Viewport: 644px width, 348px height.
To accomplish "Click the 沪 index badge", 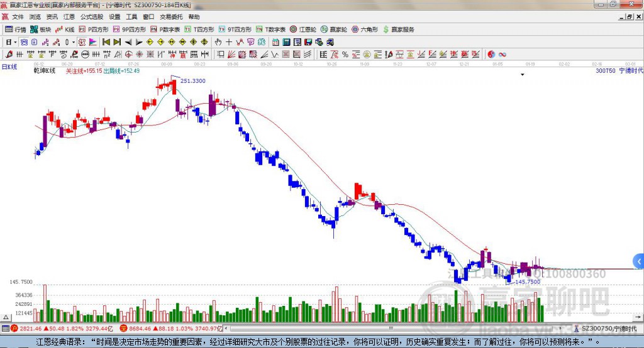I will [x=14, y=329].
